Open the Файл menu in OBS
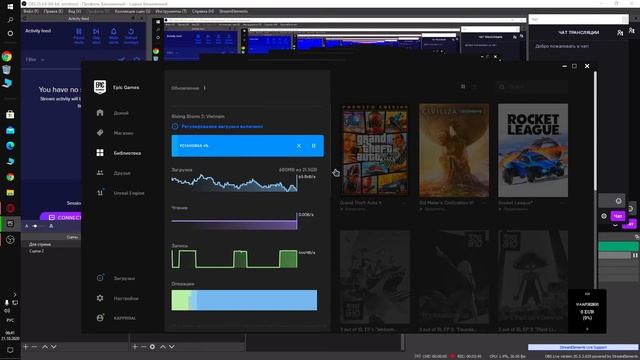 [31, 11]
